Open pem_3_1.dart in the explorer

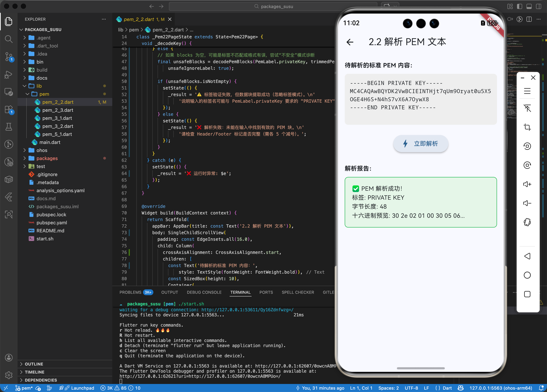[57, 118]
